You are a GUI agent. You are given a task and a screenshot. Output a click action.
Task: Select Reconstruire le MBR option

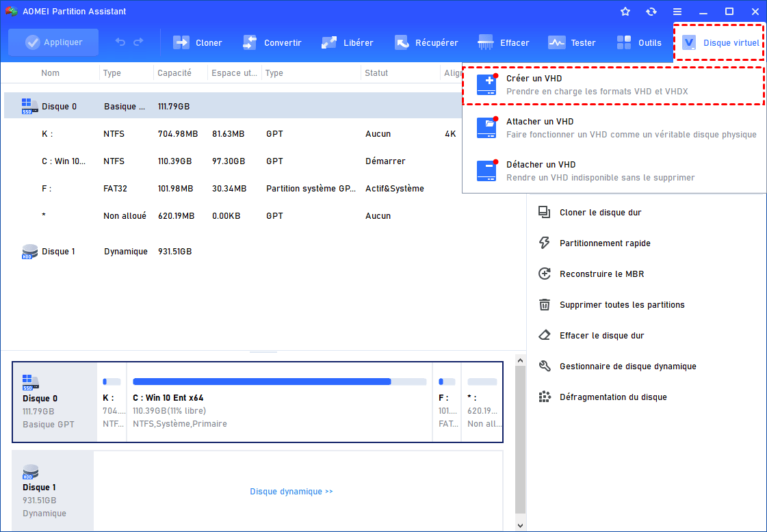point(601,274)
